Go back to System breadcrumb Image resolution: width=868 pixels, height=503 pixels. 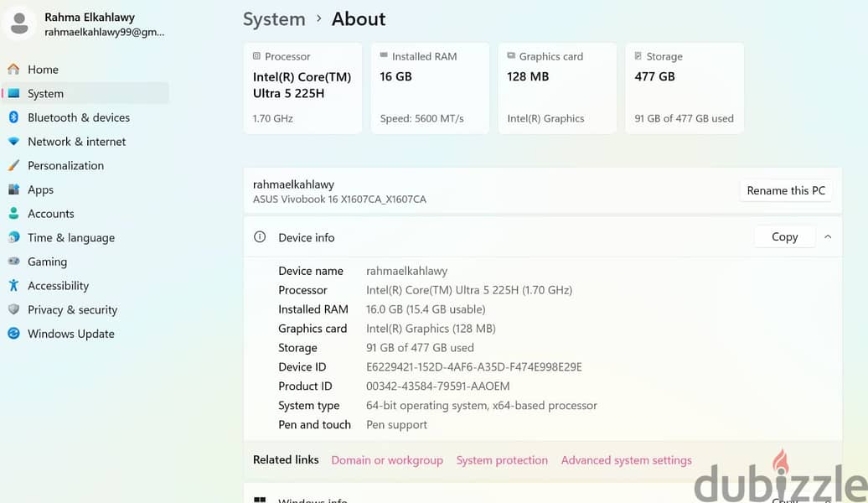pos(274,19)
